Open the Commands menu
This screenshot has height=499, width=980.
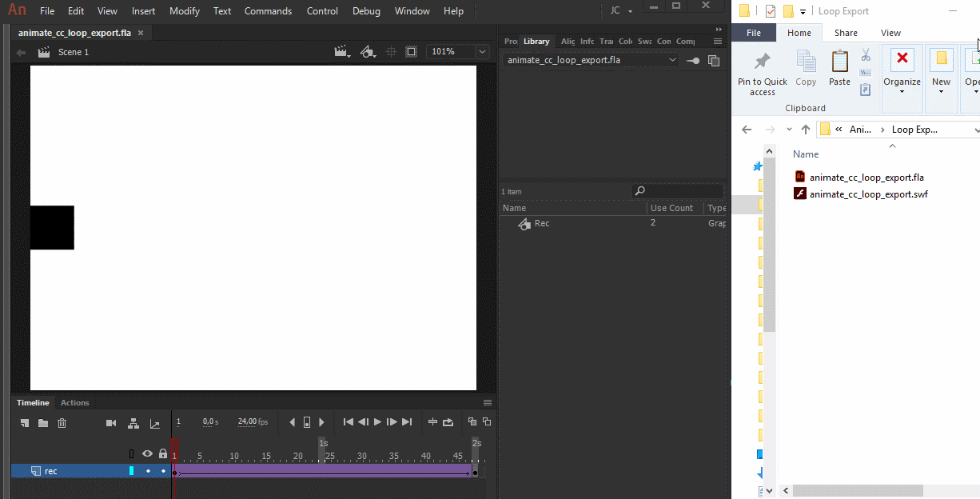pos(268,10)
